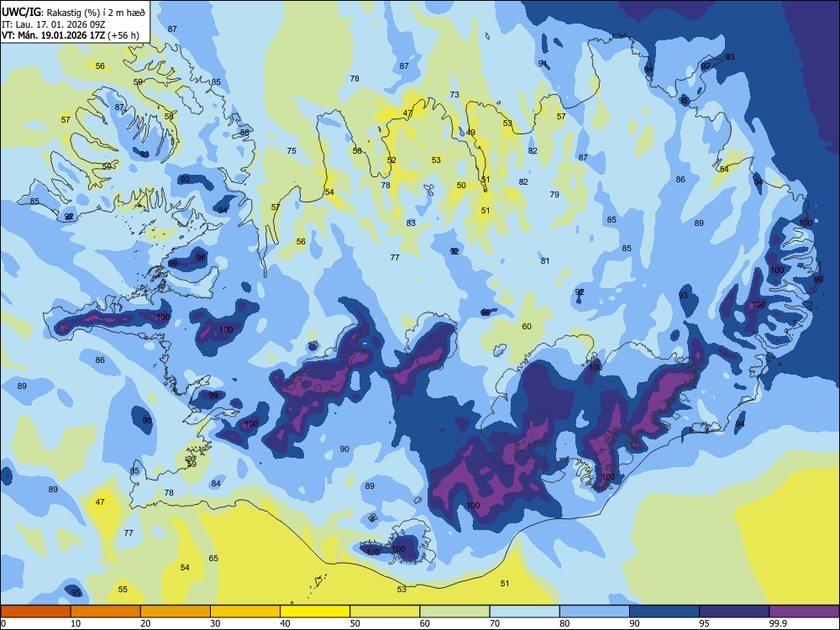Click the 'VT: Mán. 19.01.2026 17Z (+56 h)' line
Screen dimensions: 840x630
tap(71, 35)
